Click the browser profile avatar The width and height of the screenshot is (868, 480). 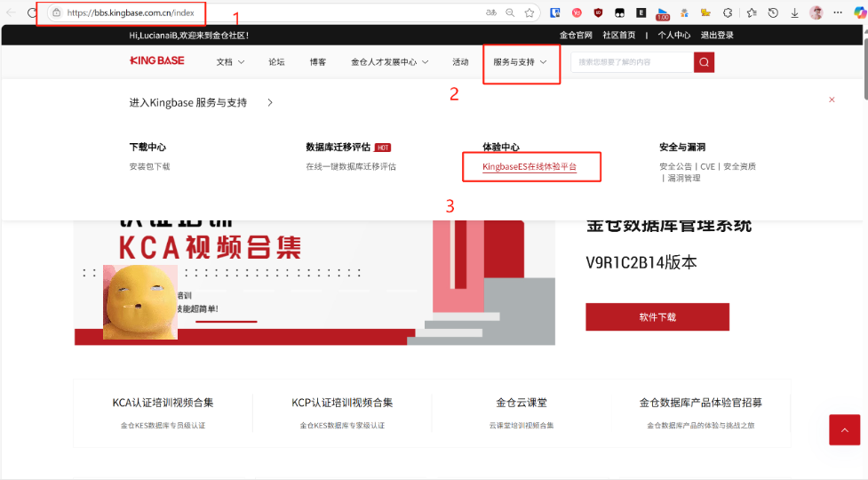816,12
